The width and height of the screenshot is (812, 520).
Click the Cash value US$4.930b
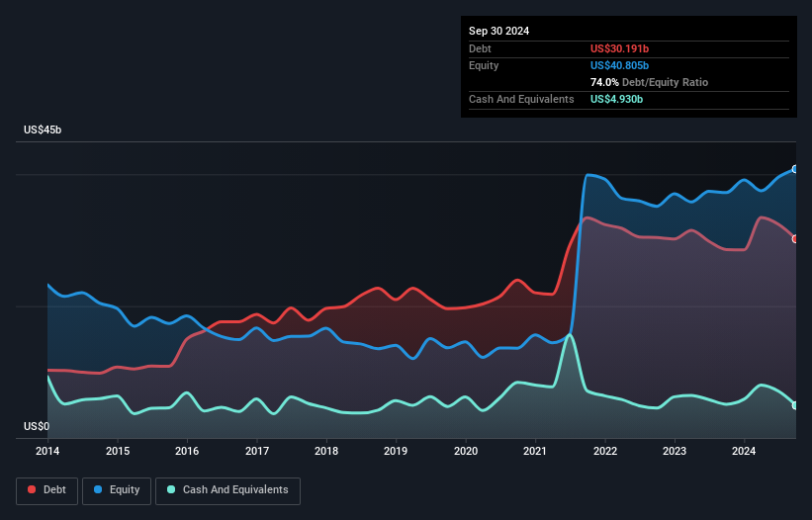[616, 99]
